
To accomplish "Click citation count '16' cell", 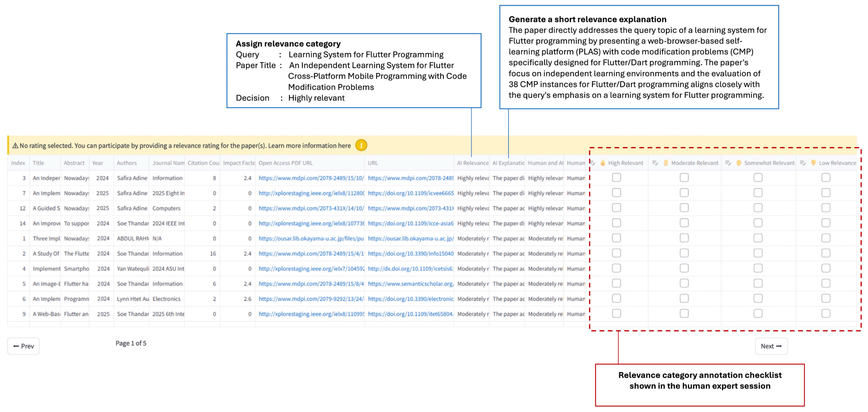I will pyautogui.click(x=202, y=254).
